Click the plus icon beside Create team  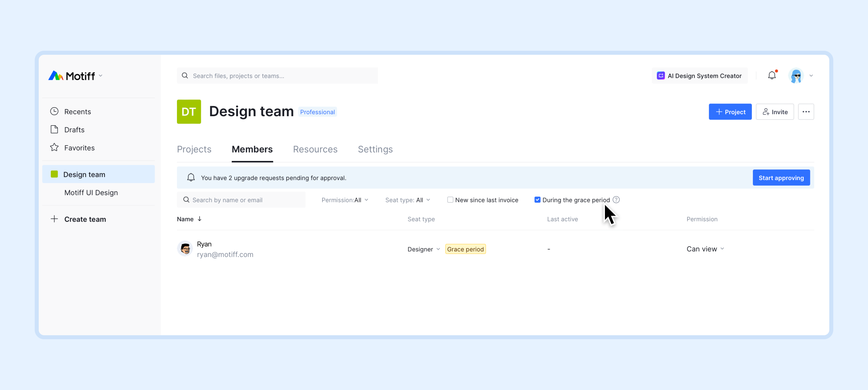(54, 219)
